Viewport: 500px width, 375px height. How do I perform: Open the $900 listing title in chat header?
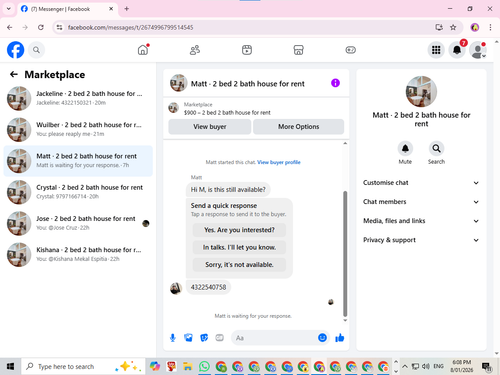[227, 113]
